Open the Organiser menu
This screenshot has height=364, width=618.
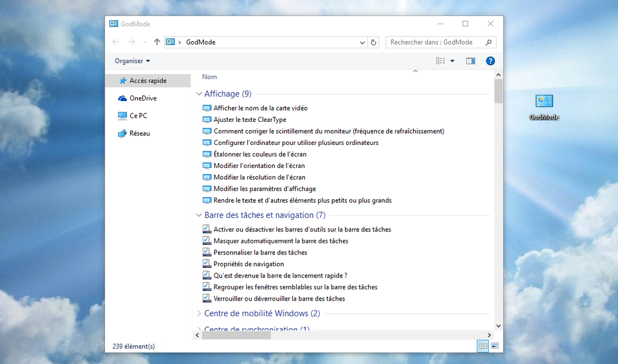[133, 61]
